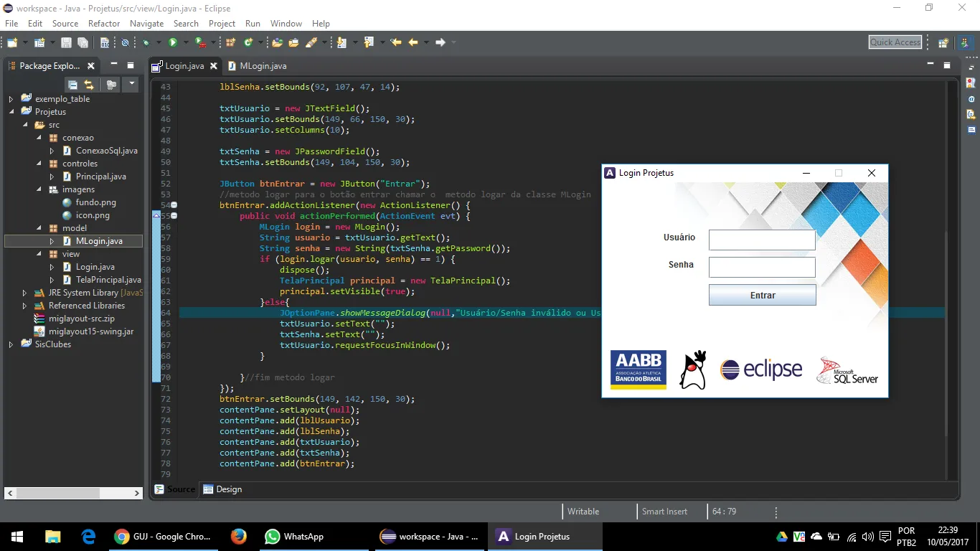
Task: Open the Package Explorer view menu dropdown
Action: point(131,85)
